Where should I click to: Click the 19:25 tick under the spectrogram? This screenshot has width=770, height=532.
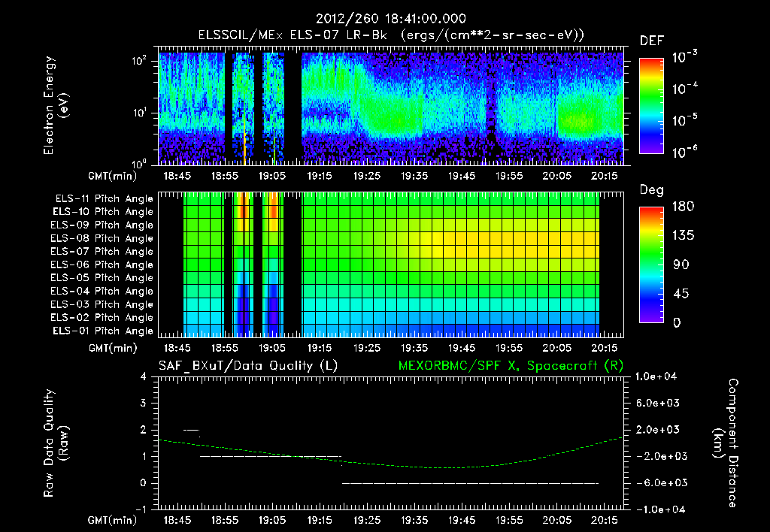pos(367,176)
